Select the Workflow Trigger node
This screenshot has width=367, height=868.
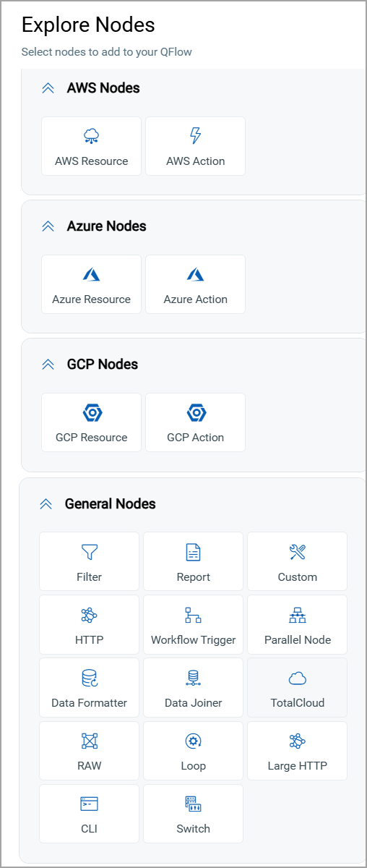(193, 625)
